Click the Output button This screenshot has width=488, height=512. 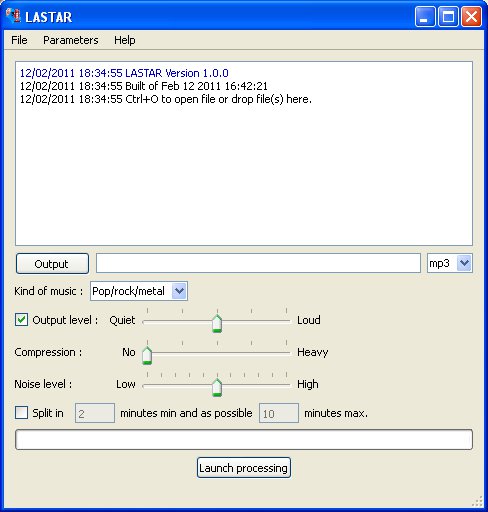pos(52,264)
